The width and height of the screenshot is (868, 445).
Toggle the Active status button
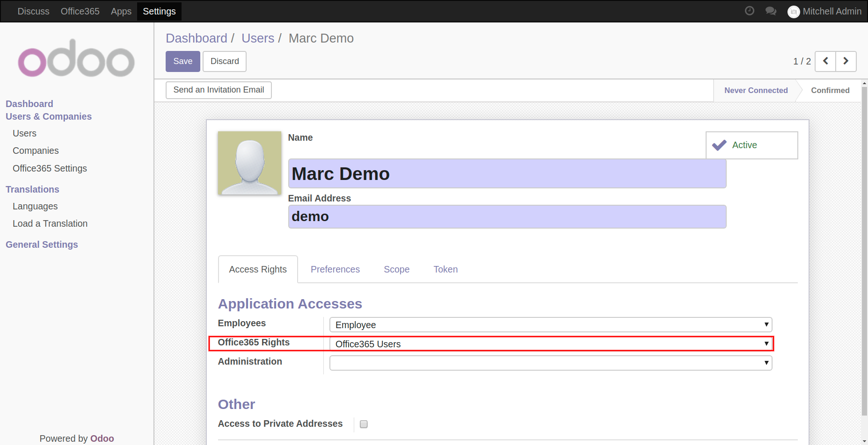pyautogui.click(x=751, y=145)
